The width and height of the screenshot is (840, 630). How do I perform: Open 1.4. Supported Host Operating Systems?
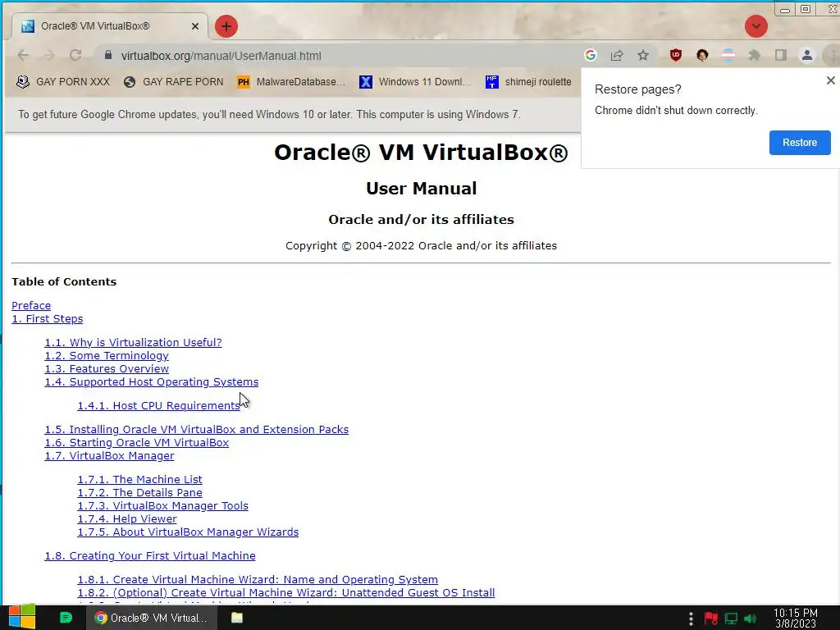(152, 382)
